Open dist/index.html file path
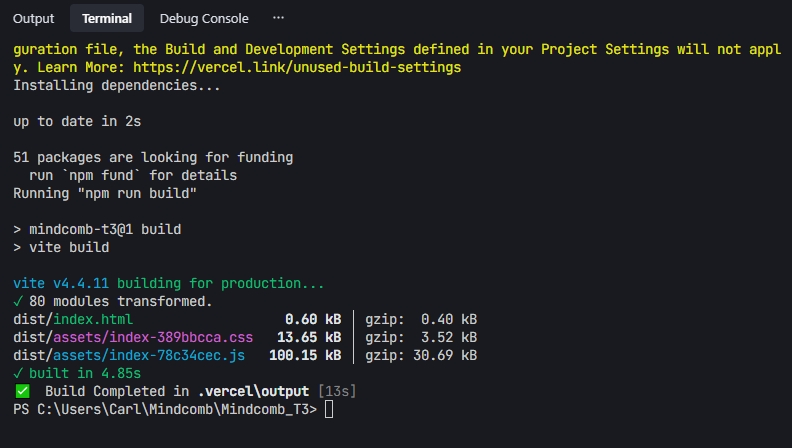The width and height of the screenshot is (792, 448). 73,319
